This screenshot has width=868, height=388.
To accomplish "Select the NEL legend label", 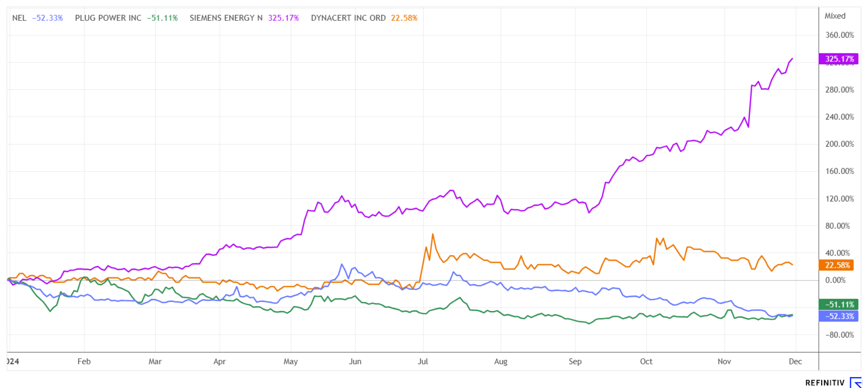I will (x=19, y=18).
